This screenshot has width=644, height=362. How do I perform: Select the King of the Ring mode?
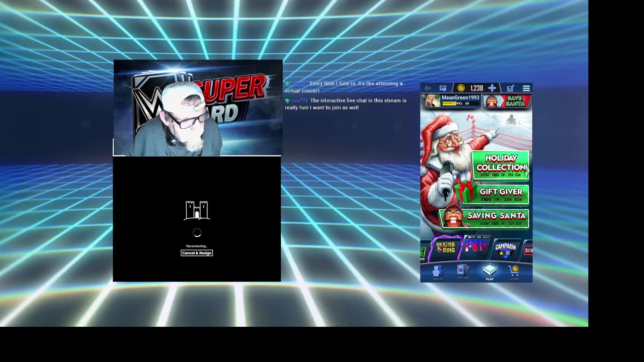point(446,247)
